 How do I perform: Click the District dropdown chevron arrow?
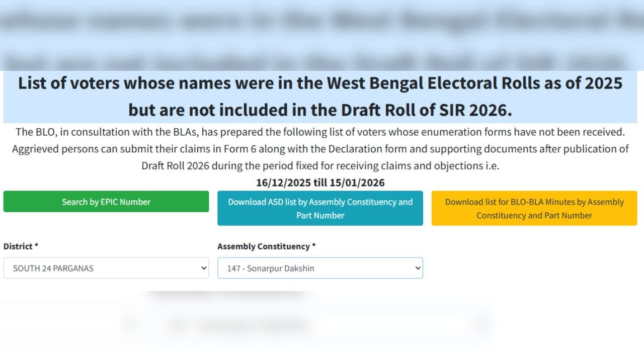[204, 268]
